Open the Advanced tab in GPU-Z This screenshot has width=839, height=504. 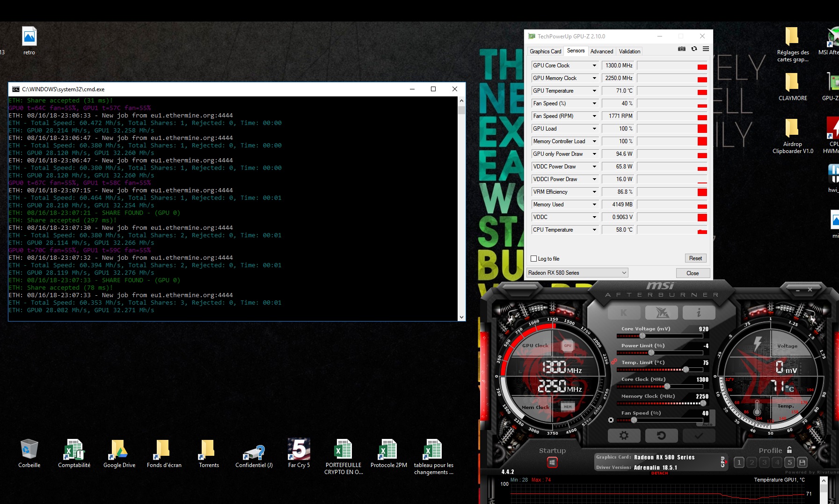[x=602, y=51]
